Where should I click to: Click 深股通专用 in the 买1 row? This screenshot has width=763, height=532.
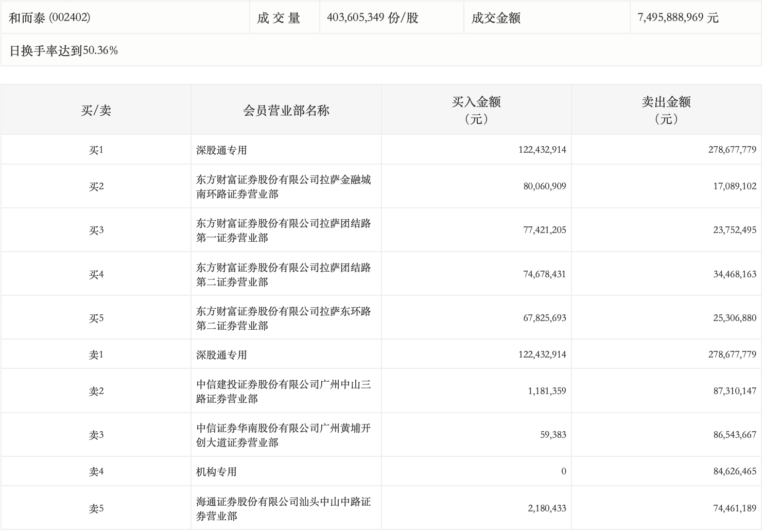click(x=221, y=150)
